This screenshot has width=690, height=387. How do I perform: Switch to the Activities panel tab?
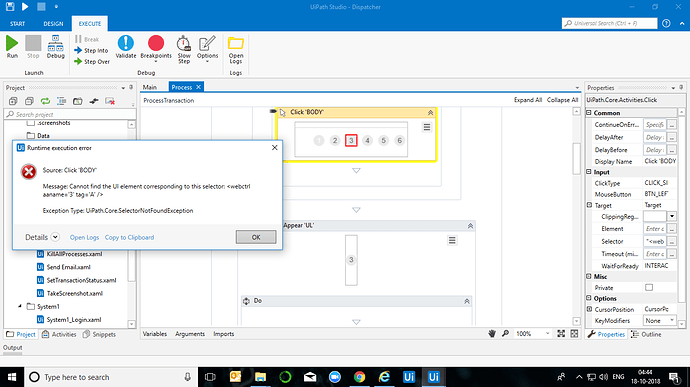tap(59, 335)
